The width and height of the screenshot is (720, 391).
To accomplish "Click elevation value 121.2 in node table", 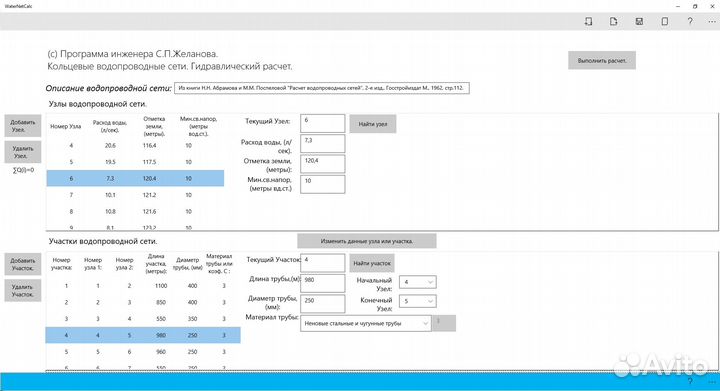I will [x=149, y=195].
